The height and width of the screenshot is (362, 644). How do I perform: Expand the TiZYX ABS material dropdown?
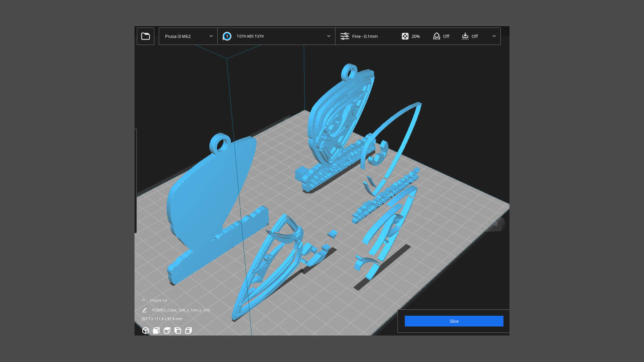click(x=276, y=36)
